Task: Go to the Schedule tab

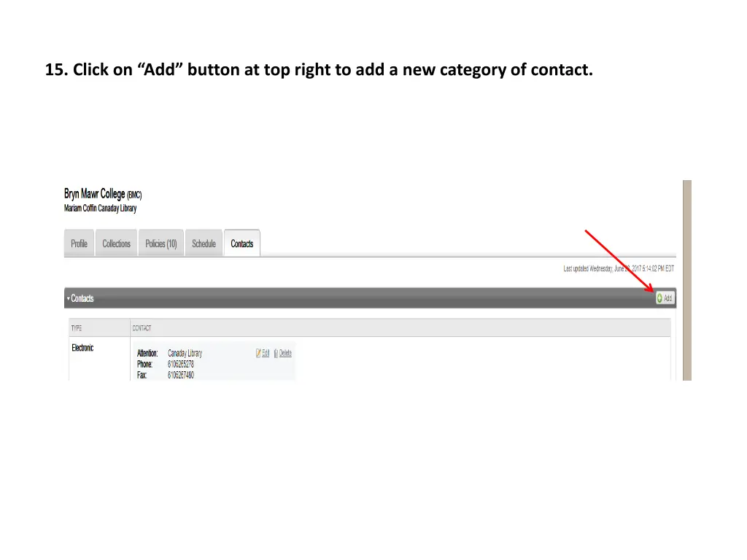Action: (204, 244)
